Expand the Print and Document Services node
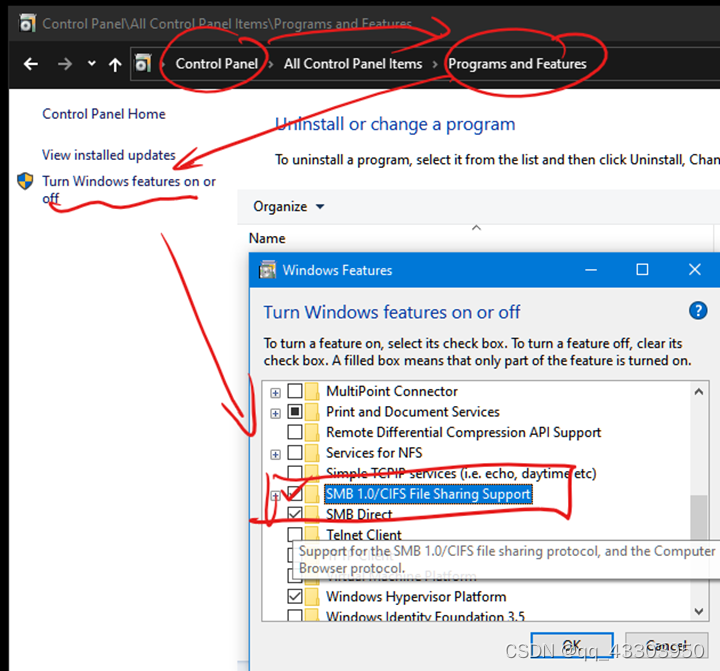The image size is (720, 671). click(x=275, y=413)
